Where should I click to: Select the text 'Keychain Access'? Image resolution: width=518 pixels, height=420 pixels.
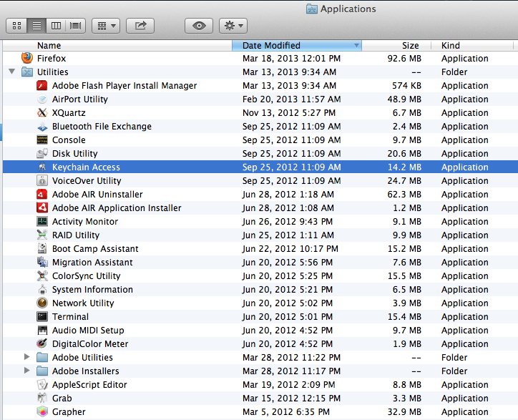tap(86, 167)
